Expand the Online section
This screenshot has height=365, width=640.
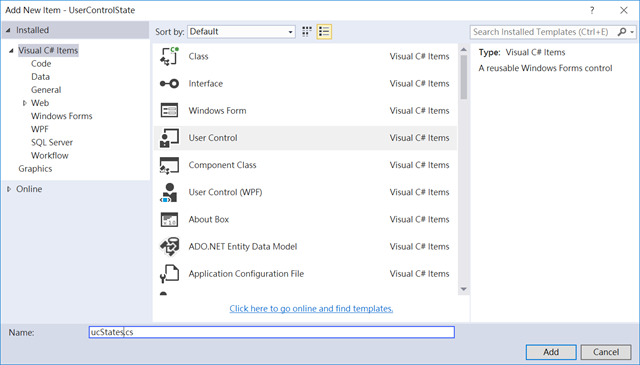click(x=9, y=189)
